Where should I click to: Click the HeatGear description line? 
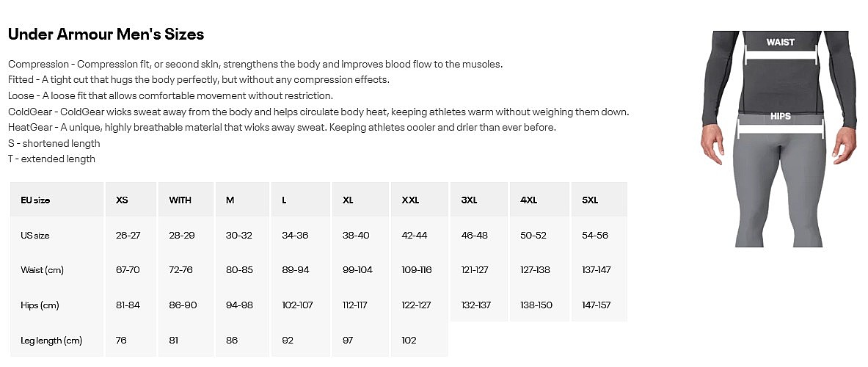tap(282, 127)
